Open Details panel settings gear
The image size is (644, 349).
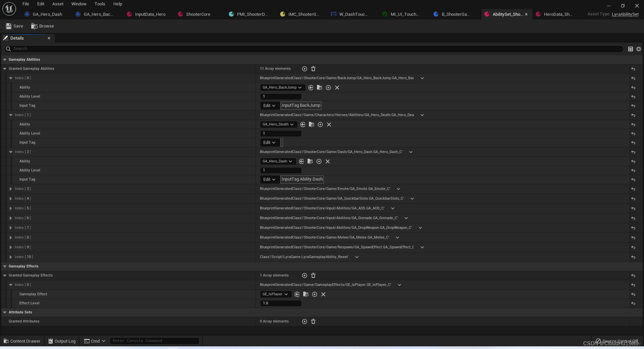tap(639, 49)
